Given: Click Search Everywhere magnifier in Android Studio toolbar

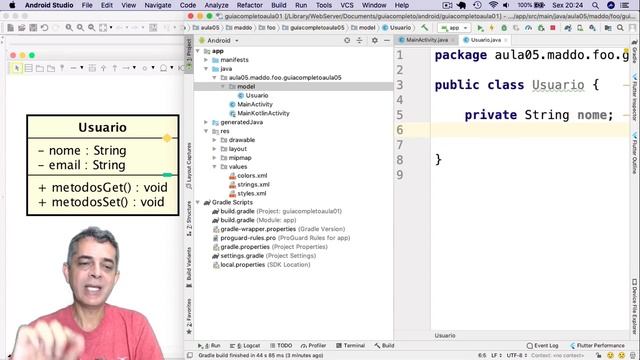Looking at the screenshot, I should pos(620,28).
